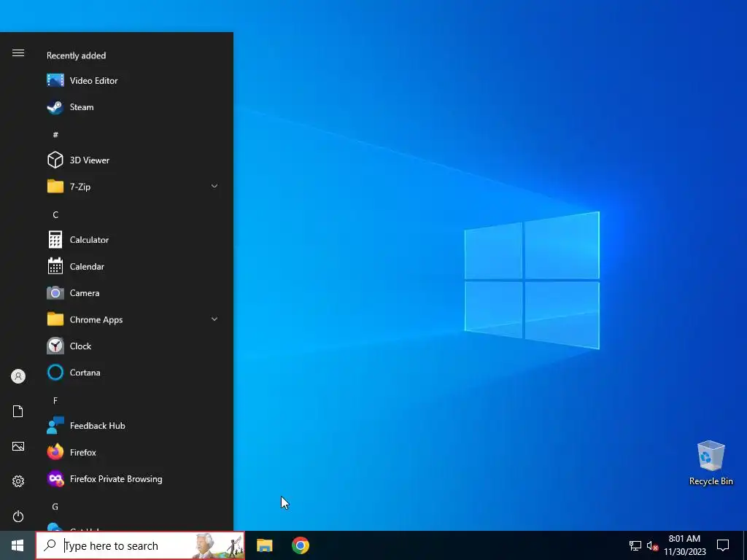Screen dimensions: 747x560
Task: Click the Power button icon
Action: 18,516
